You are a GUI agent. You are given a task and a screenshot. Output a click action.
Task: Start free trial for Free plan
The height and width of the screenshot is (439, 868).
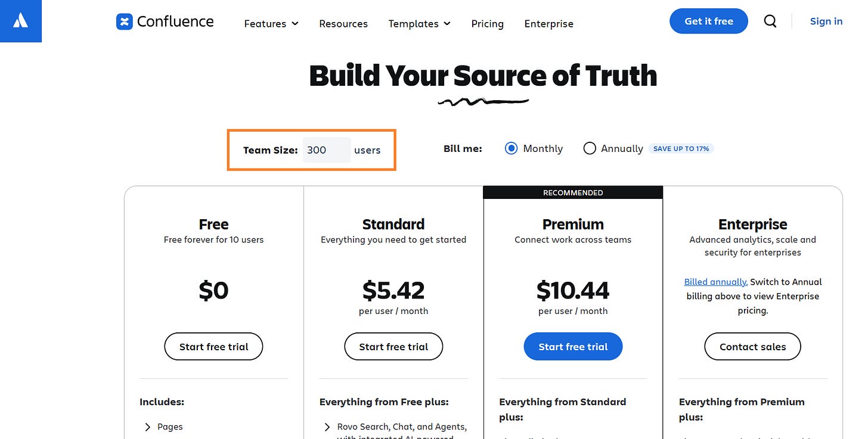pyautogui.click(x=213, y=347)
